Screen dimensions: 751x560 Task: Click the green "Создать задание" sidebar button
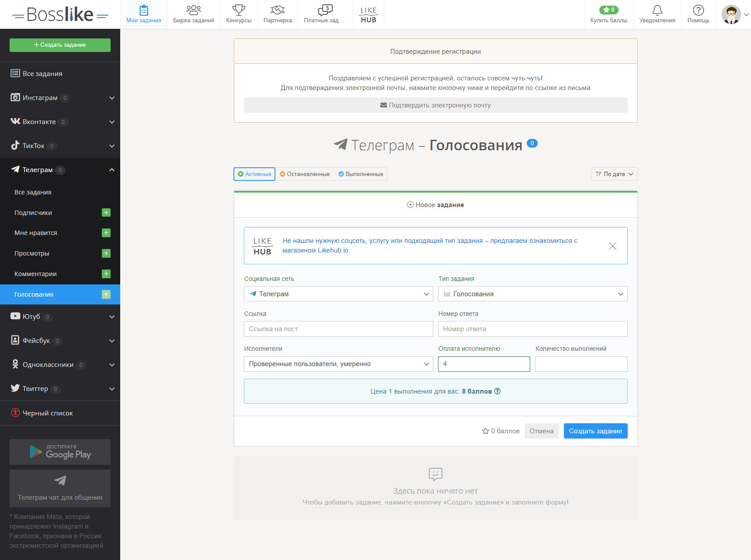(x=60, y=45)
